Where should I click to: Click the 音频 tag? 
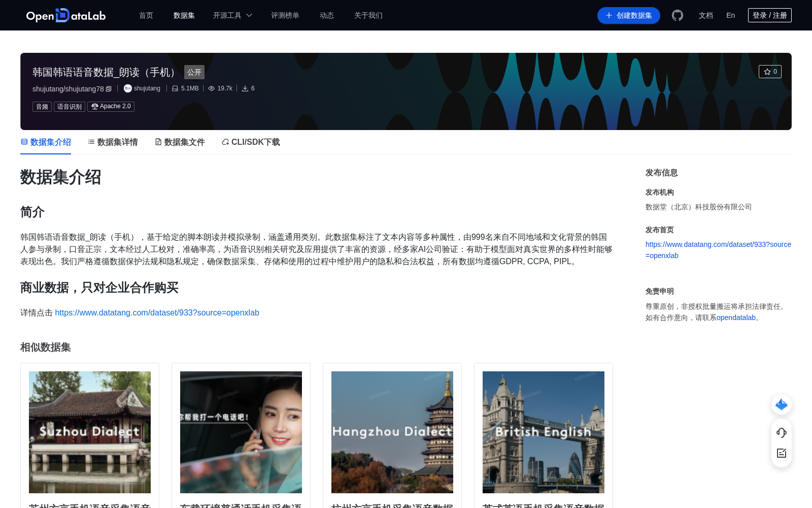(x=42, y=107)
